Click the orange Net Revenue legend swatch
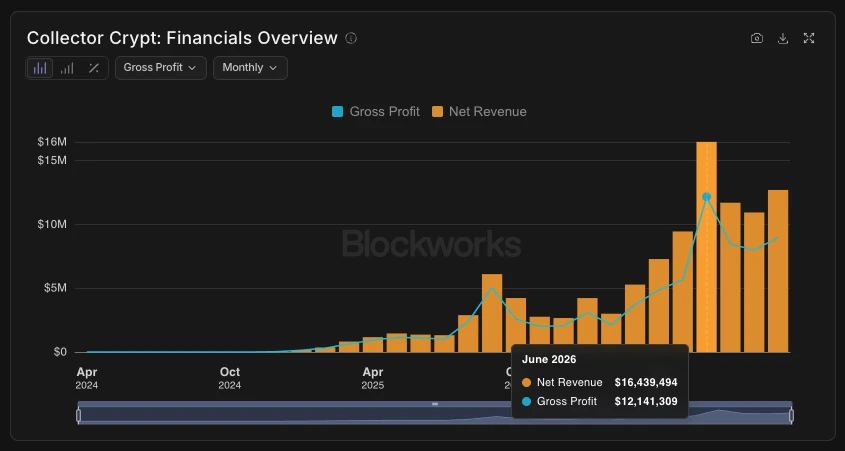Screen dimensions: 845x451 [x=437, y=112]
